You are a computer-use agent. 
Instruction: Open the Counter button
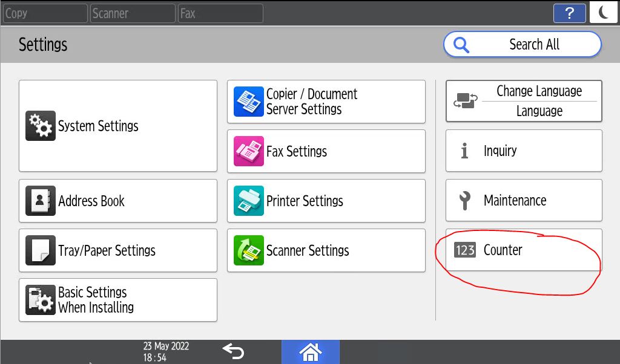tap(524, 250)
